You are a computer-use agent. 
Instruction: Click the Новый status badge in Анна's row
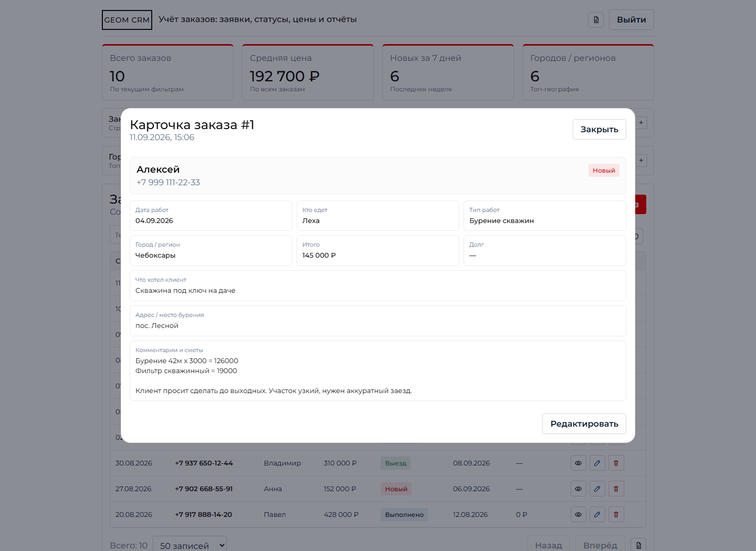pyautogui.click(x=396, y=489)
